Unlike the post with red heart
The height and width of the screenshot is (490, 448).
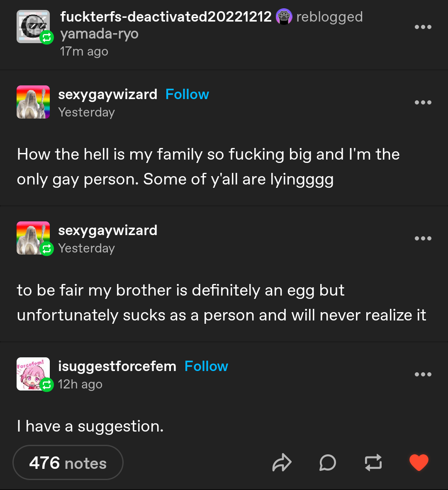pos(419,463)
